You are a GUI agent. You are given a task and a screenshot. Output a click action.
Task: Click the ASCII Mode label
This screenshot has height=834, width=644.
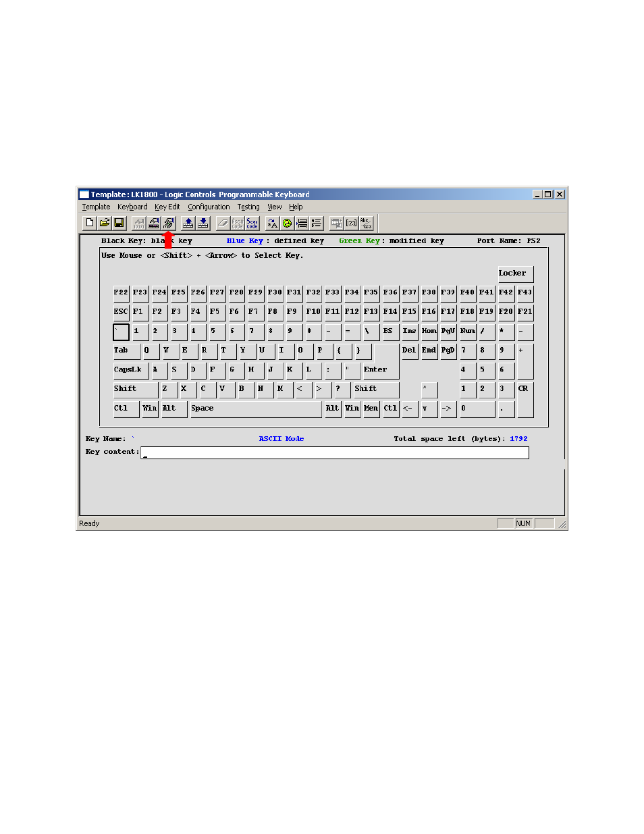[281, 439]
